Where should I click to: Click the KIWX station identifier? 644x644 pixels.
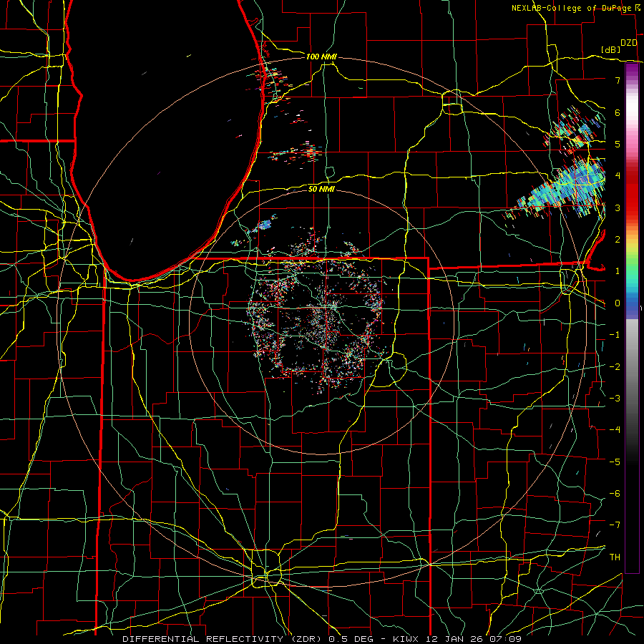(x=407, y=639)
